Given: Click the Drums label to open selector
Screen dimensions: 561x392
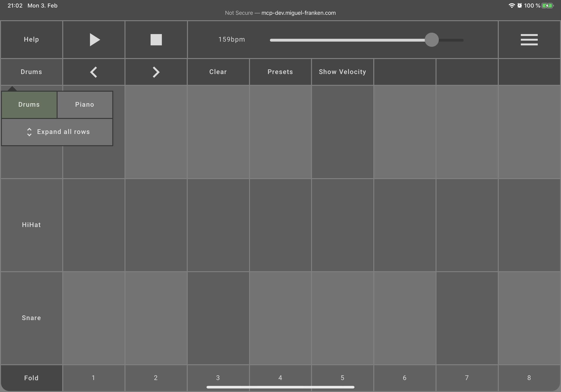Looking at the screenshot, I should tap(31, 72).
